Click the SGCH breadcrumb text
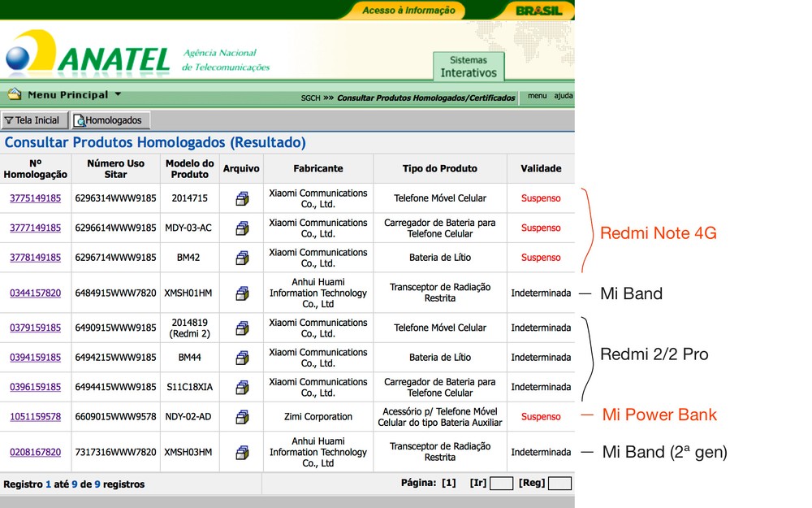Screen dimensions: 812x508 [311, 98]
